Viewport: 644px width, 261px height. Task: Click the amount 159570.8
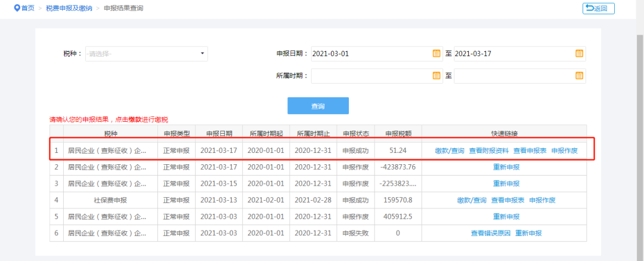click(398, 201)
